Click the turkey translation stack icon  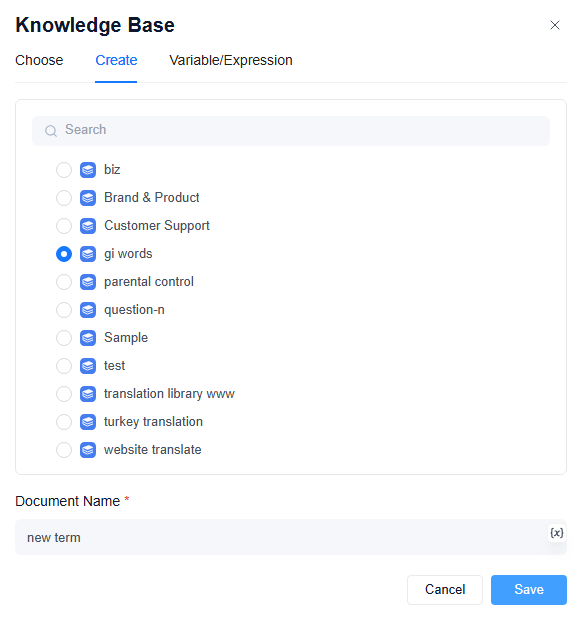click(88, 422)
